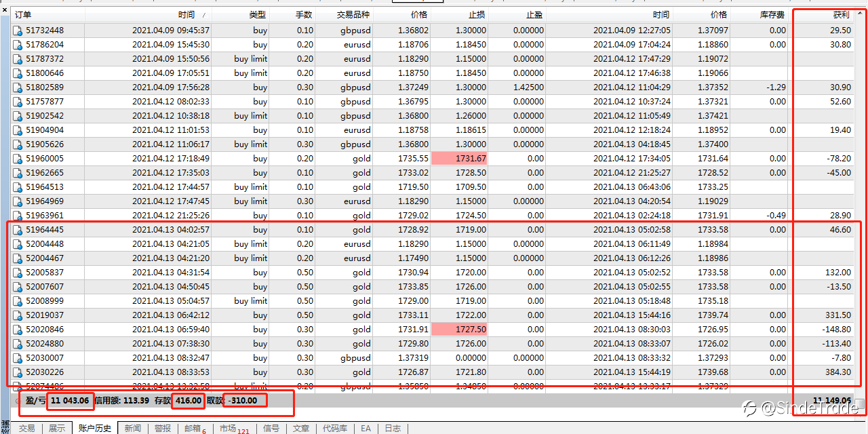Click the order icon for order 51964445

[x=18, y=230]
